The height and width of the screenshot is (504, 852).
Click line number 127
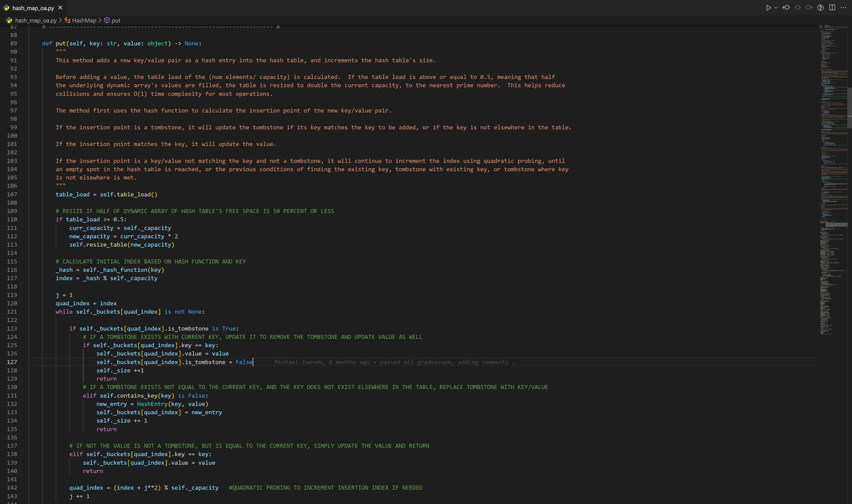[x=12, y=362]
